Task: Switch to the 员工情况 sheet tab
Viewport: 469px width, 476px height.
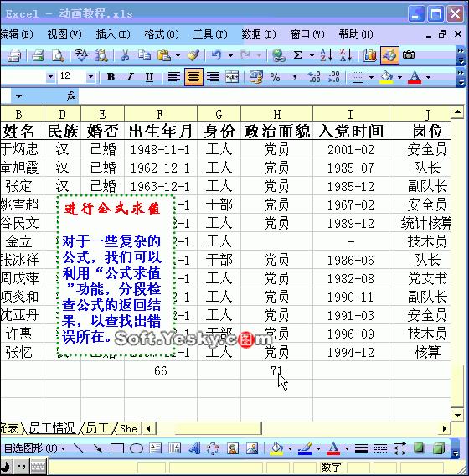Action: pos(52,428)
